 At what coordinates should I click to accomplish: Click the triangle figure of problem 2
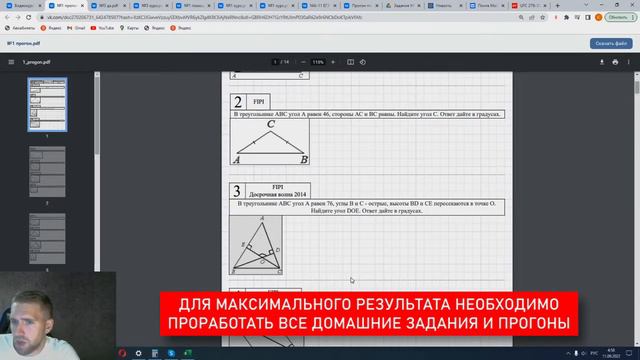click(269, 142)
